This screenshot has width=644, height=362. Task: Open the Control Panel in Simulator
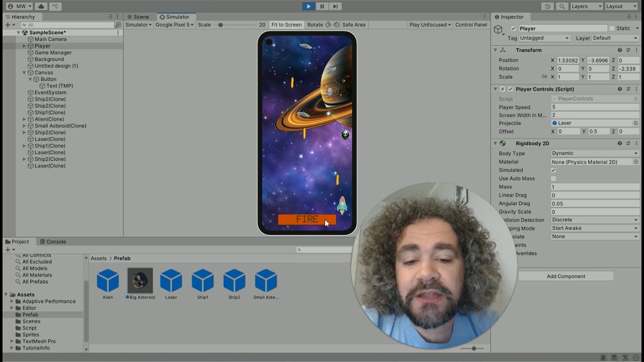(471, 25)
